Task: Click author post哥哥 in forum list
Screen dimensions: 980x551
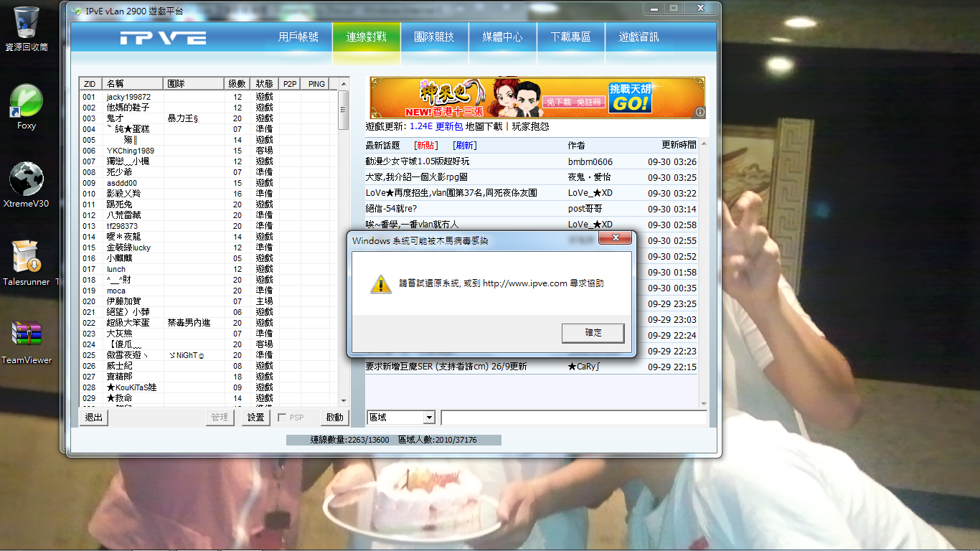Action: click(585, 209)
